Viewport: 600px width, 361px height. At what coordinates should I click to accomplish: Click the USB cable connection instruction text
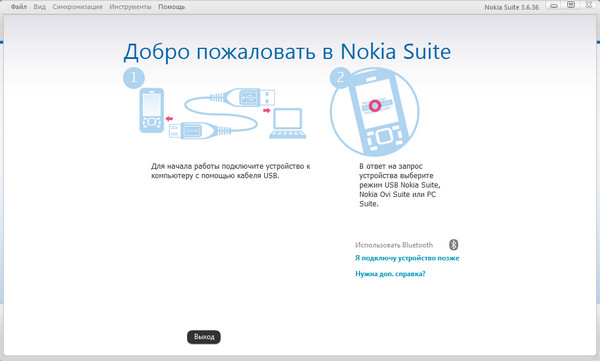click(230, 171)
